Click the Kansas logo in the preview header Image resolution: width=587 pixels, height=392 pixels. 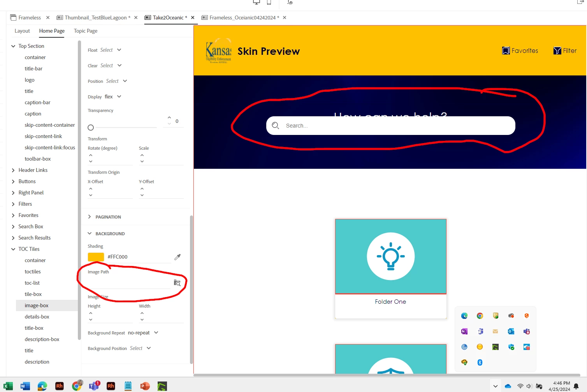pyautogui.click(x=218, y=51)
